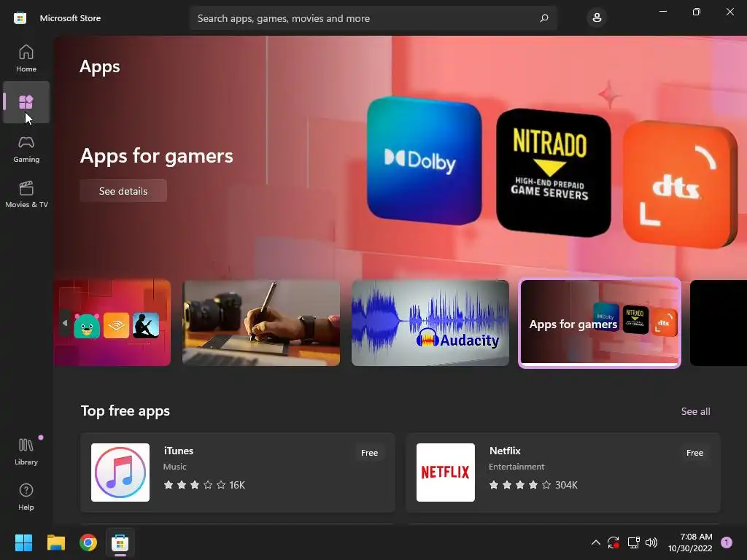Screen dimensions: 747x560
Task: Click iTunes star rating 16K
Action: [204, 485]
